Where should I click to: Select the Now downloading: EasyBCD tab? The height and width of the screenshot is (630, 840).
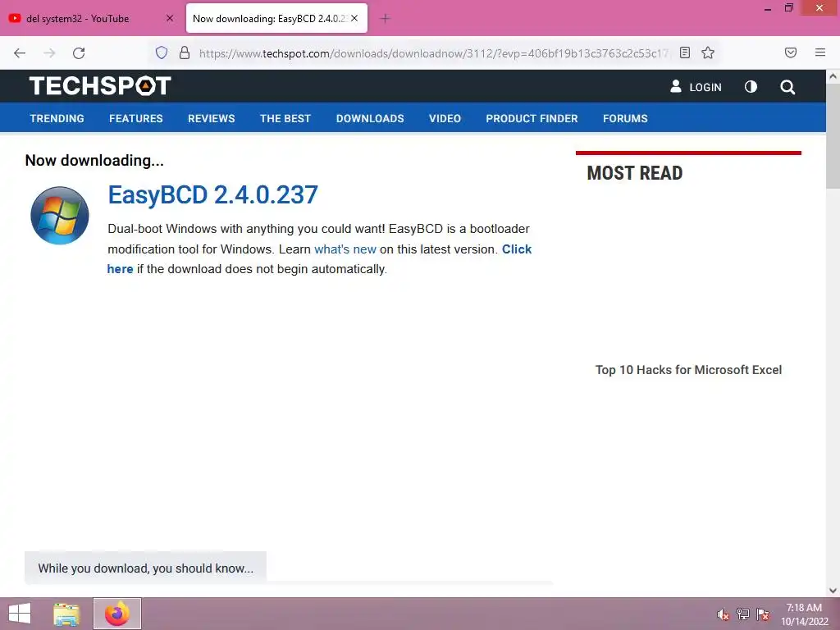(276, 18)
